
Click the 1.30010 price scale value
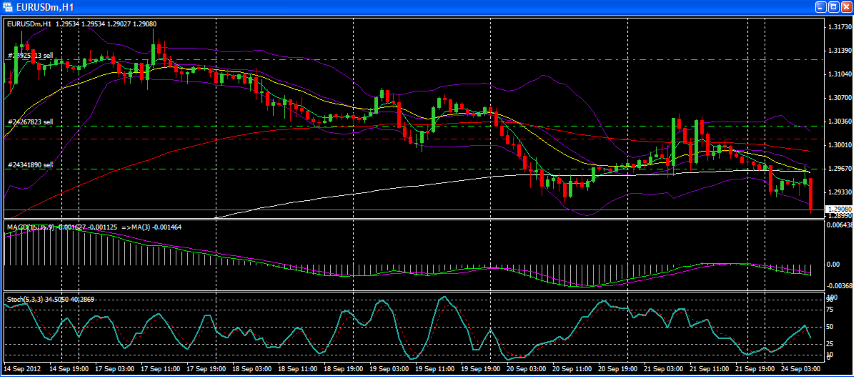839,145
